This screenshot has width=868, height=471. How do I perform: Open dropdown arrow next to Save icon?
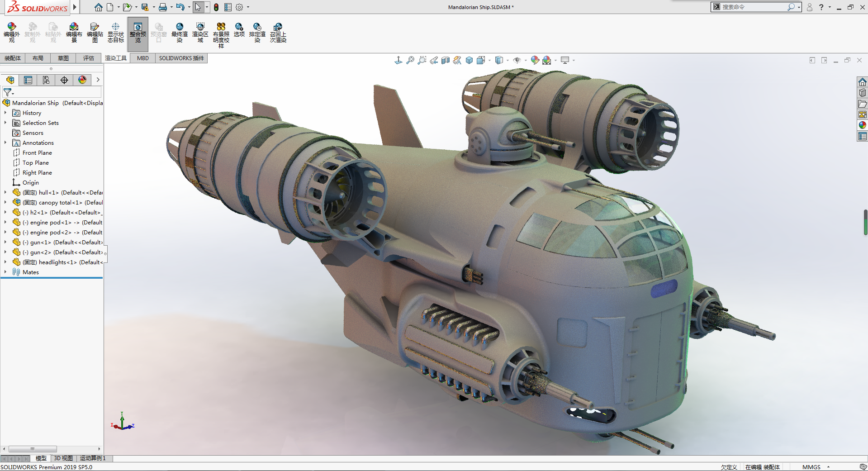point(154,7)
